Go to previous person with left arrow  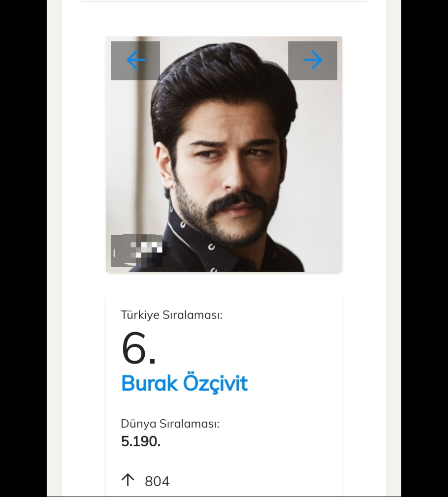(135, 61)
